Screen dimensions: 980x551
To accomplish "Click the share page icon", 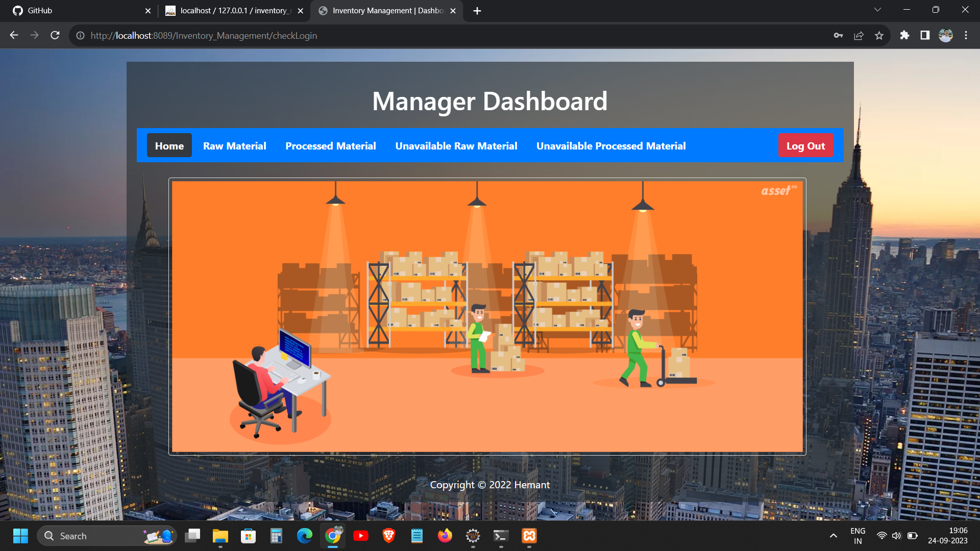I will [x=859, y=35].
